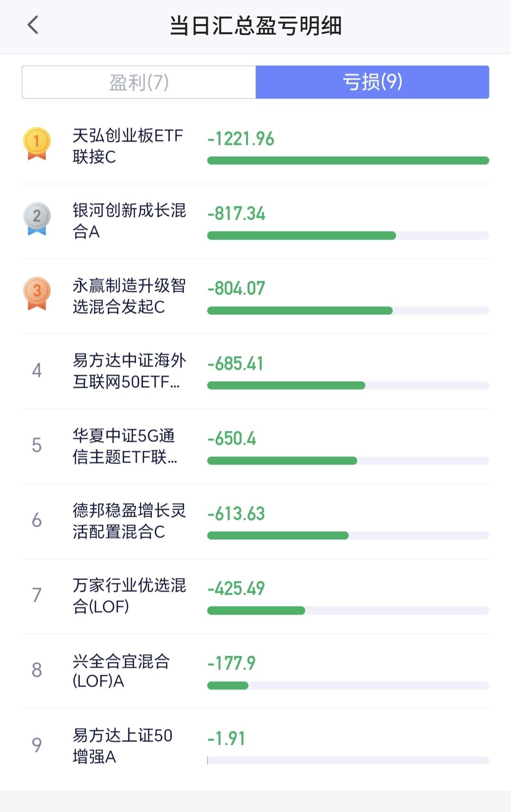Open 兴全合宜混合(LOF)A fund entry

[x=255, y=671]
